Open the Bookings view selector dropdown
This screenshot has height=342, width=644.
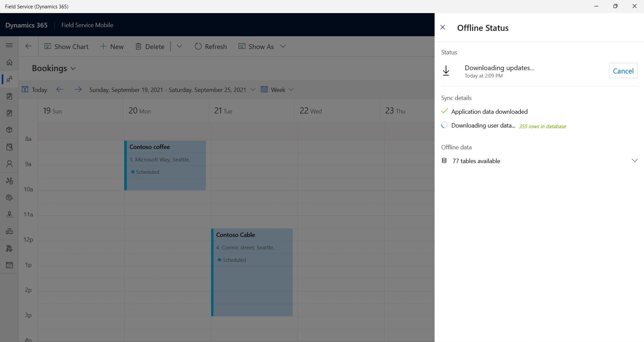click(x=54, y=68)
